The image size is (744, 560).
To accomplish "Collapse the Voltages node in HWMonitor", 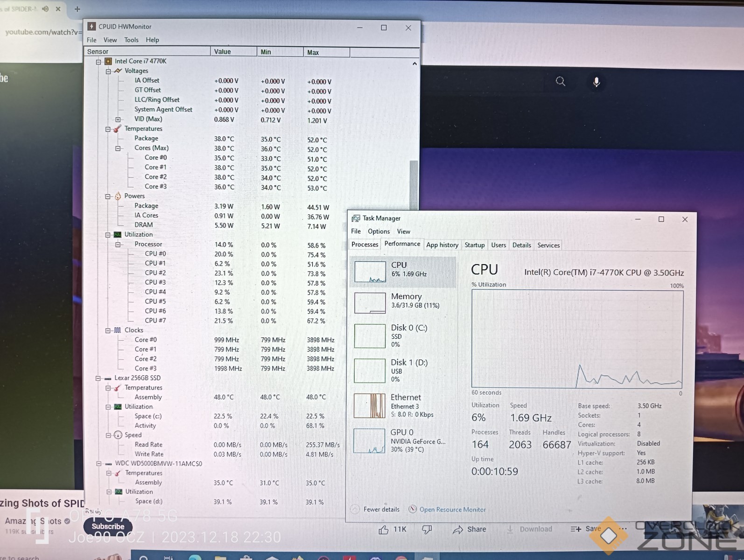I will click(x=108, y=71).
